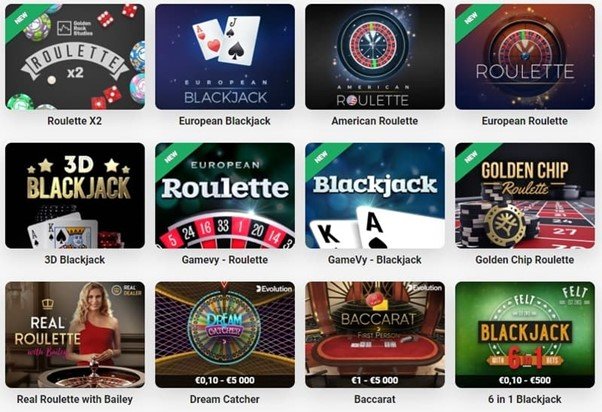Click the GameVy - Blackjack title text
Image resolution: width=602 pixels, height=412 pixels.
pos(375,260)
